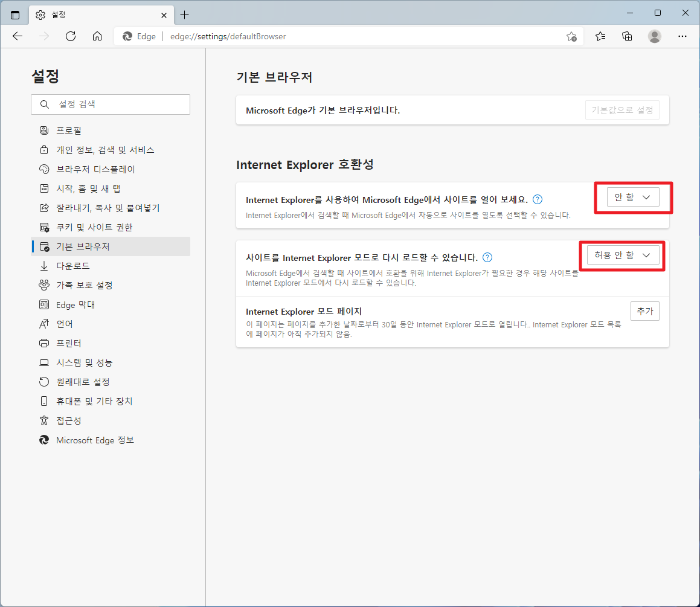Open the Favorites list icon
This screenshot has width=700, height=607.
click(600, 36)
